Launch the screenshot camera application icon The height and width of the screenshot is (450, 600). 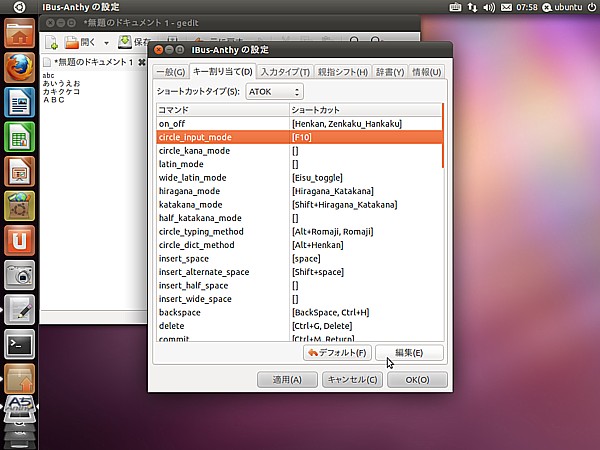coord(20,275)
